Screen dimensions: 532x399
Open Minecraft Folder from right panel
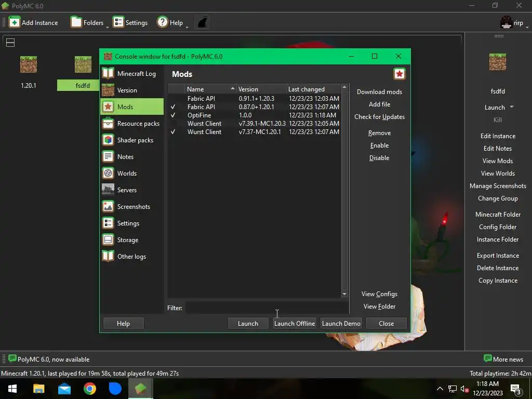pos(498,215)
